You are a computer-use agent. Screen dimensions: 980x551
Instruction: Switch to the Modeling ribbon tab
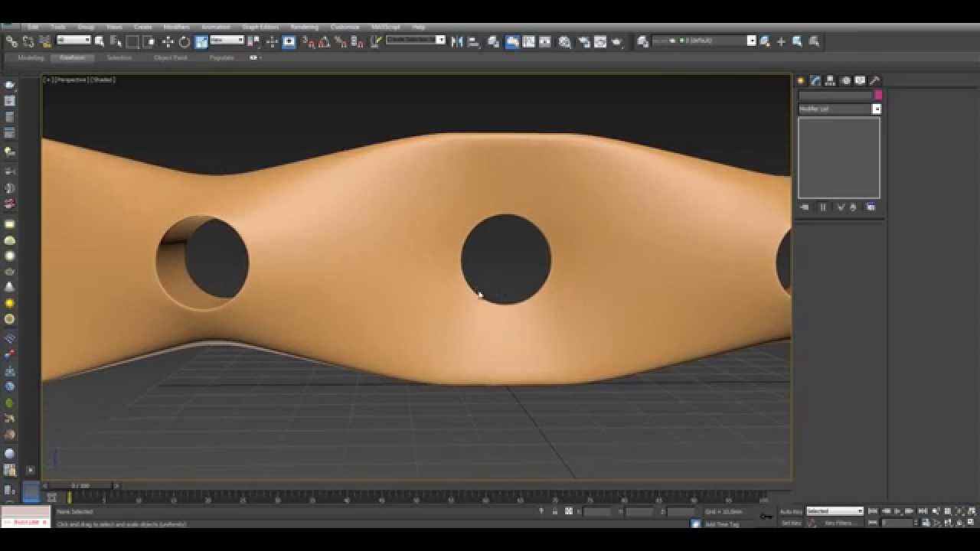(x=31, y=57)
